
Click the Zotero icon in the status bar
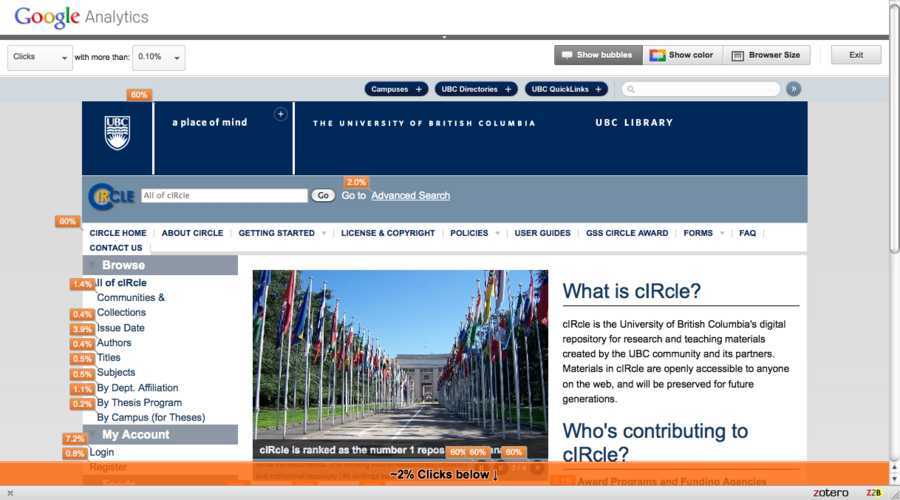(829, 493)
